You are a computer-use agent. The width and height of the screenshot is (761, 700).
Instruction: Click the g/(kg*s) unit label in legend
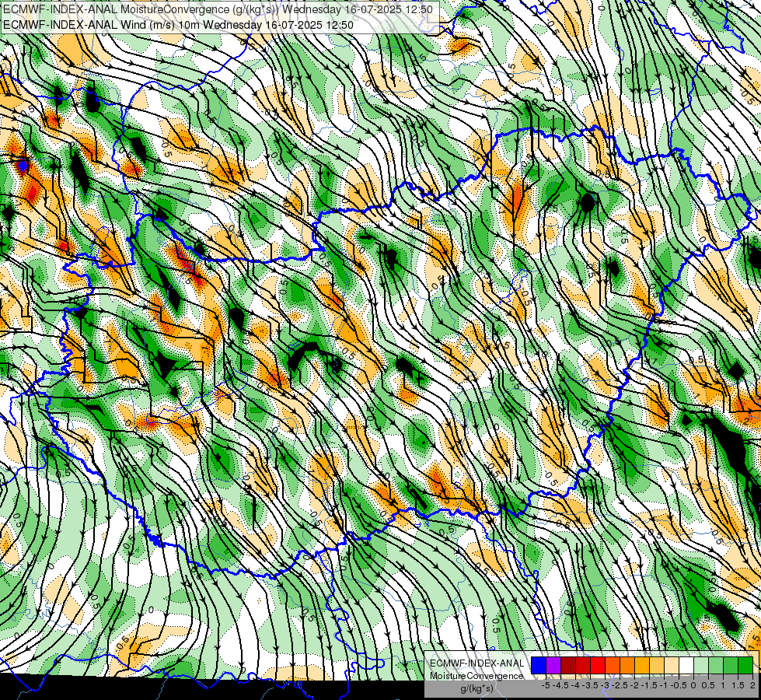tap(476, 689)
